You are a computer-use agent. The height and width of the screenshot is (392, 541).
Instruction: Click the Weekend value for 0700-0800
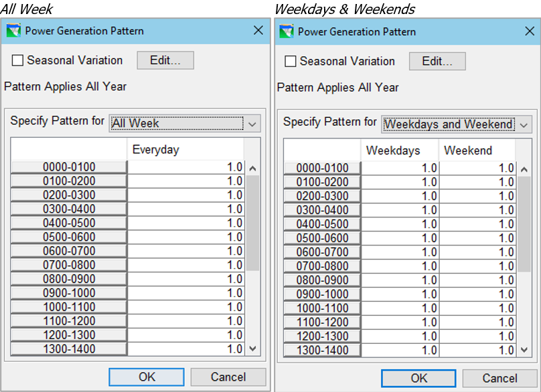[x=477, y=266]
